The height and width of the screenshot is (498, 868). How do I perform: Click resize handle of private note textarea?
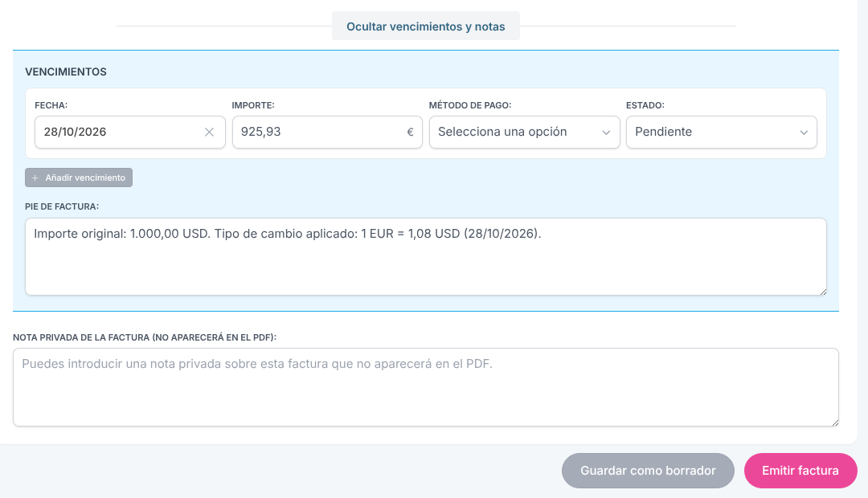[835, 422]
